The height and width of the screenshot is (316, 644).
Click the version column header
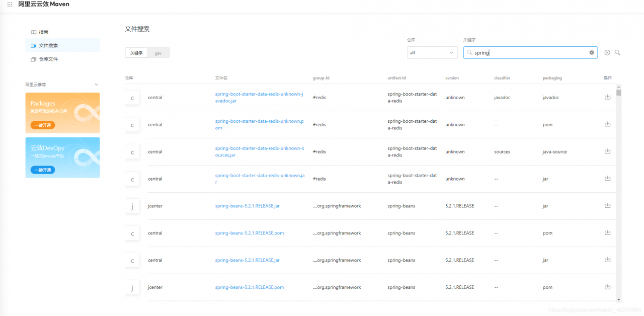pyautogui.click(x=452, y=78)
